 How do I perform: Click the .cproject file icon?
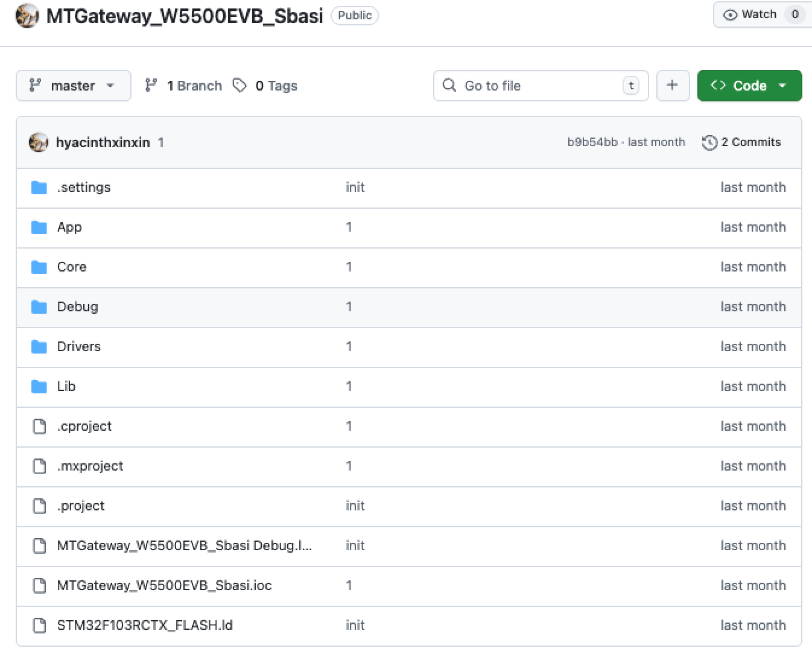(39, 427)
